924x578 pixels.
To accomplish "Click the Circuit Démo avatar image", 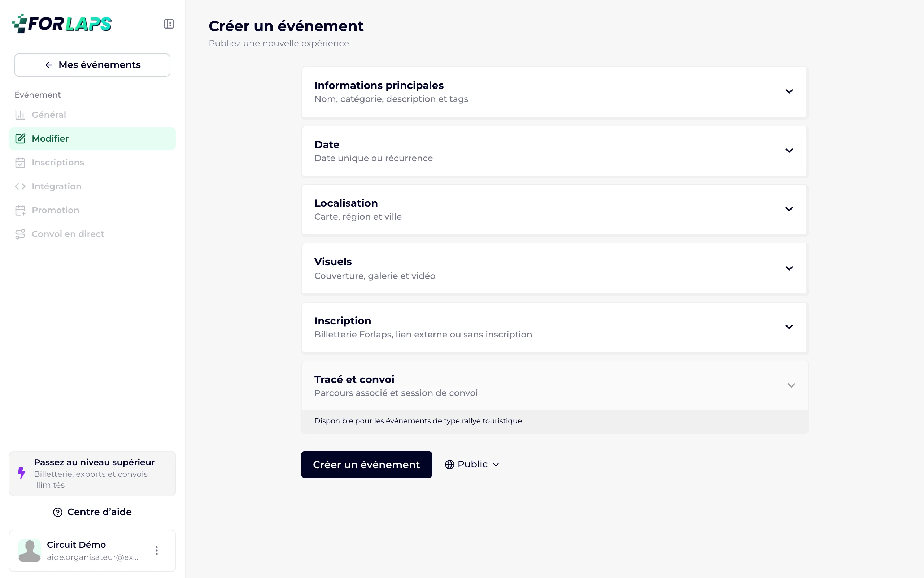I will [29, 551].
